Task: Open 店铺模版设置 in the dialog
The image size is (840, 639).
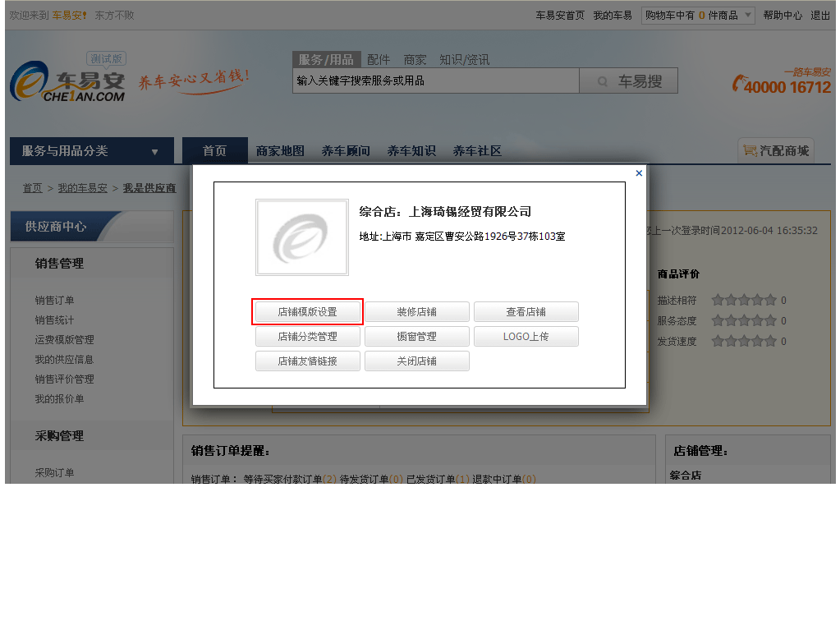Action: pyautogui.click(x=307, y=312)
